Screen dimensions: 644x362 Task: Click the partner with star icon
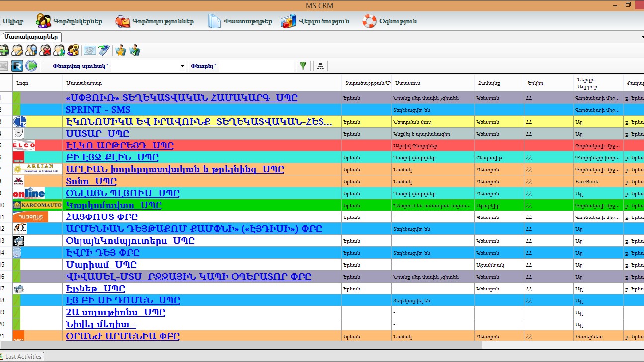point(120,50)
